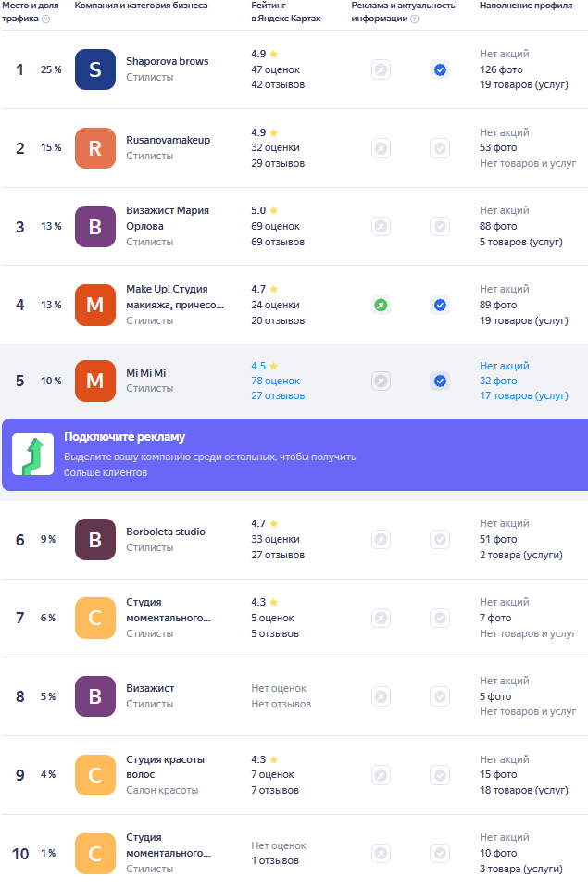Screen dimensions: 588x889
Task: Open the 17 товаров (услуг) link
Action: 524,395
